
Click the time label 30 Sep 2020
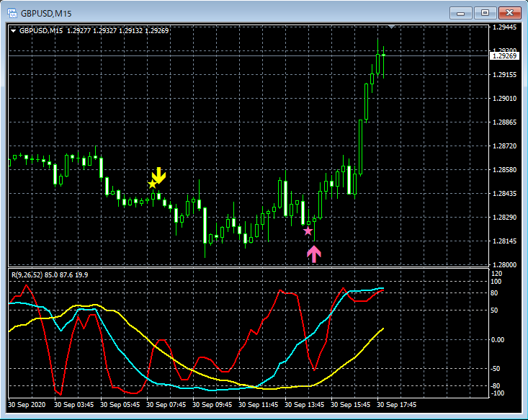pos(27,404)
